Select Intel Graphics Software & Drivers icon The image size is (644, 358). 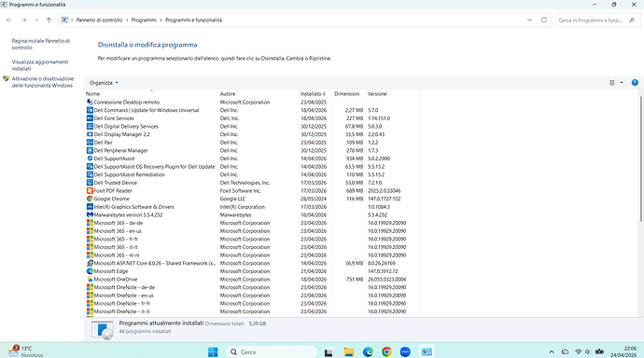90,207
